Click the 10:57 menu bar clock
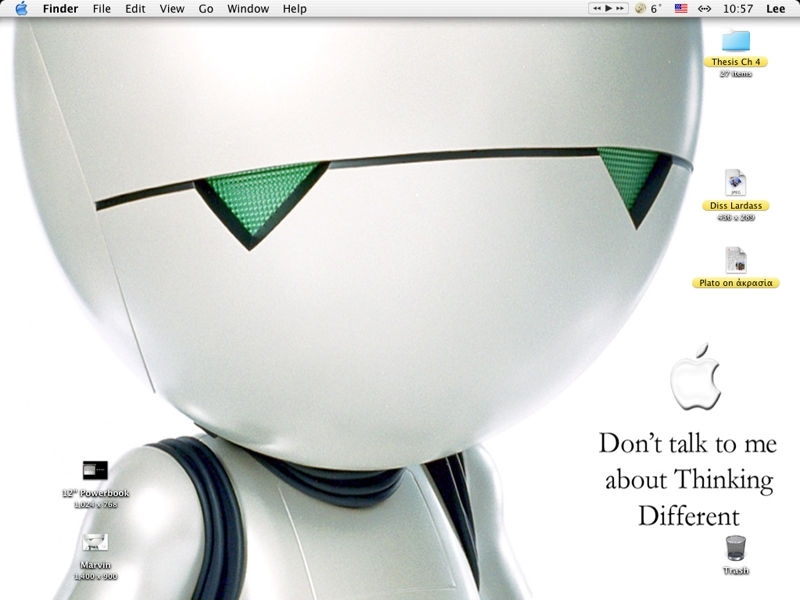 coord(738,9)
